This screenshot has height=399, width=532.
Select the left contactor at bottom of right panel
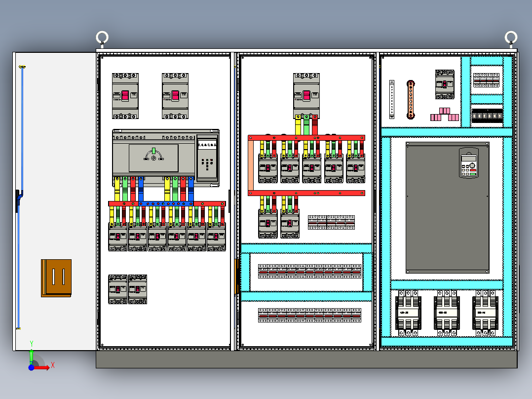click(408, 313)
